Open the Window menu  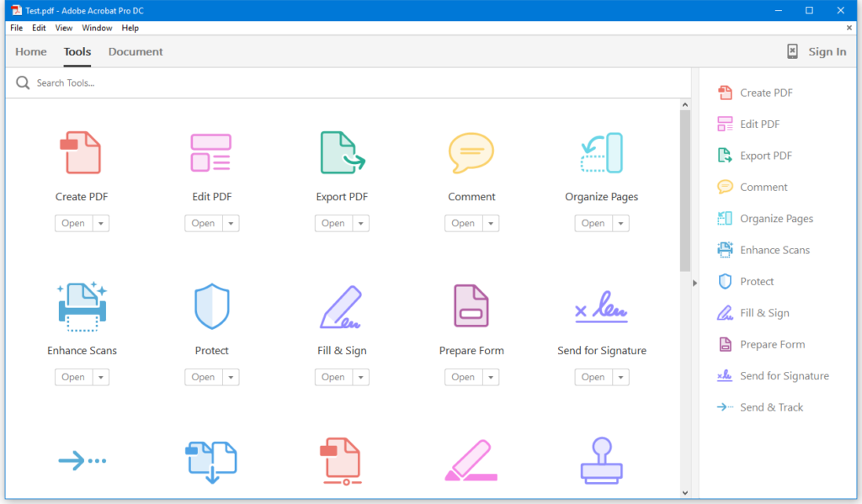click(x=97, y=28)
